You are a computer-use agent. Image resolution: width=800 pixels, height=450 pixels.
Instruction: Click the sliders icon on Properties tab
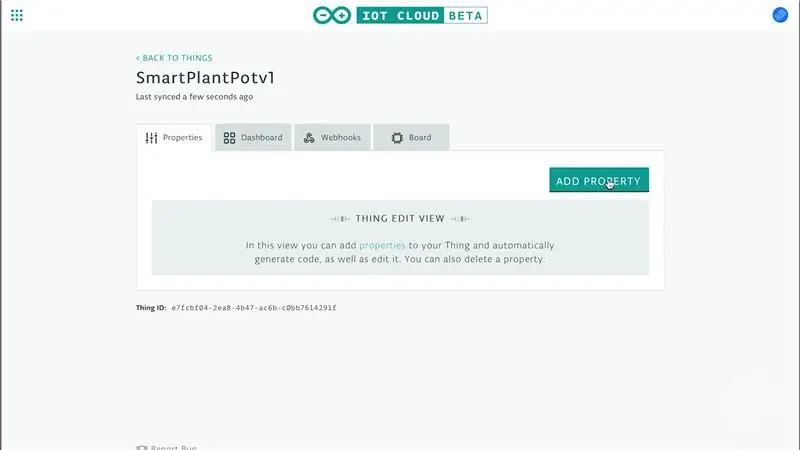(x=152, y=138)
